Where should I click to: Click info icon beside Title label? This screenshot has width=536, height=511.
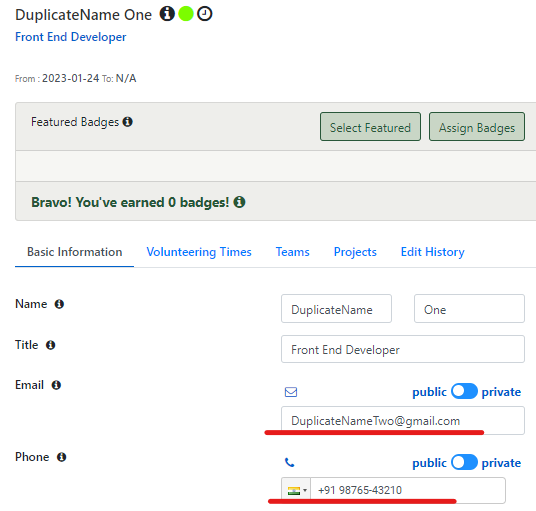tap(51, 345)
